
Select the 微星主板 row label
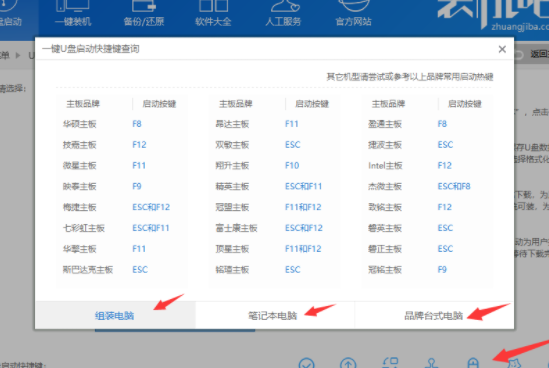point(79,166)
